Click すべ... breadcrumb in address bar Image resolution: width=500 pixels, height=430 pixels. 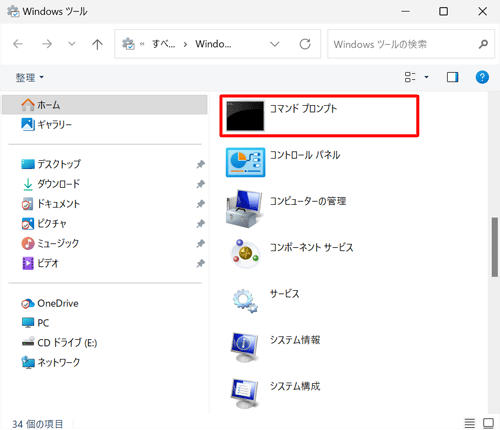[163, 44]
